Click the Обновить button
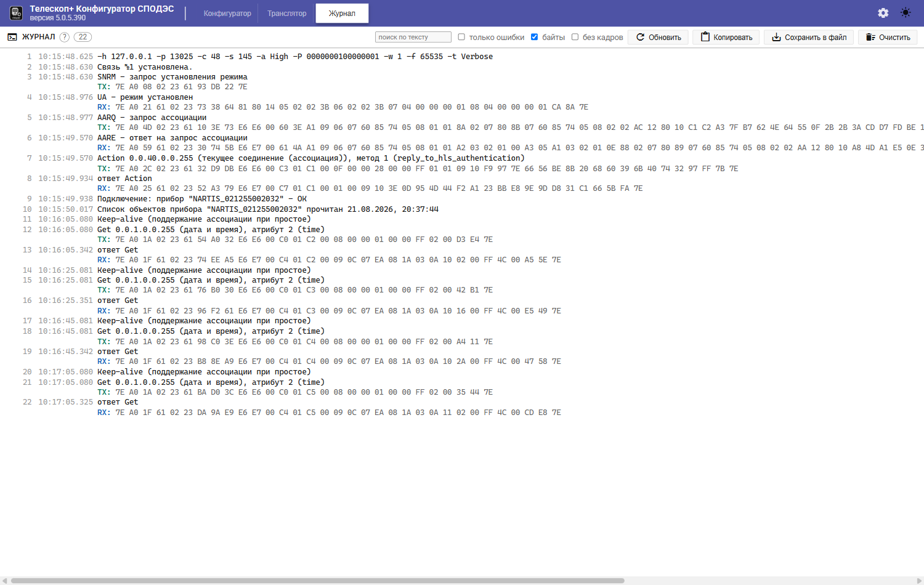The height and width of the screenshot is (585, 924). coord(658,37)
